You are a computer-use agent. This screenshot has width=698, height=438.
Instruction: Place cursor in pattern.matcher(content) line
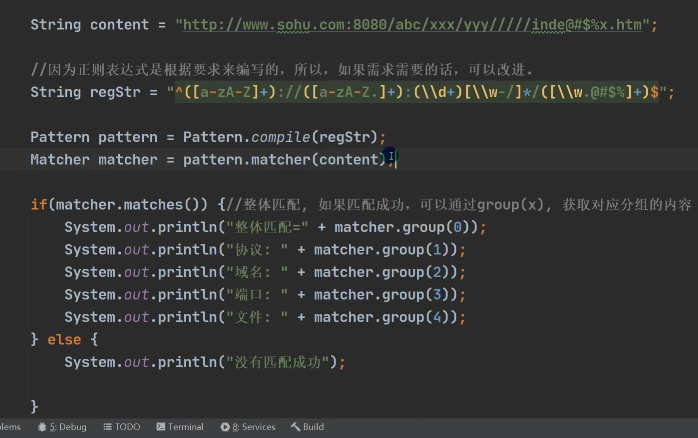(x=213, y=160)
